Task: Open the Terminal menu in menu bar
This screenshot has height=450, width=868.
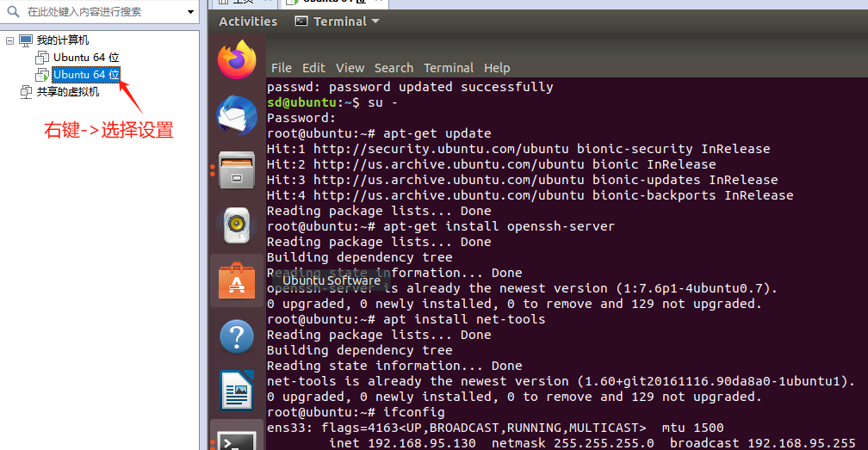Action: [449, 68]
